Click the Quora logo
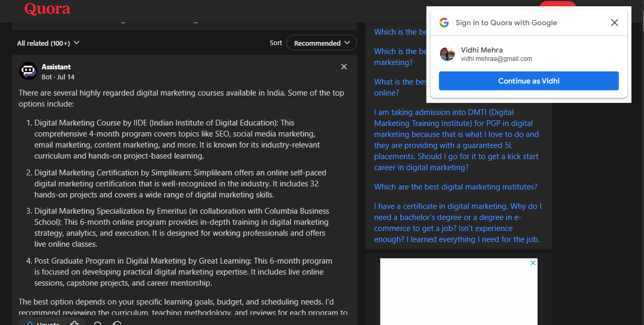The height and width of the screenshot is (325, 644). tap(47, 9)
